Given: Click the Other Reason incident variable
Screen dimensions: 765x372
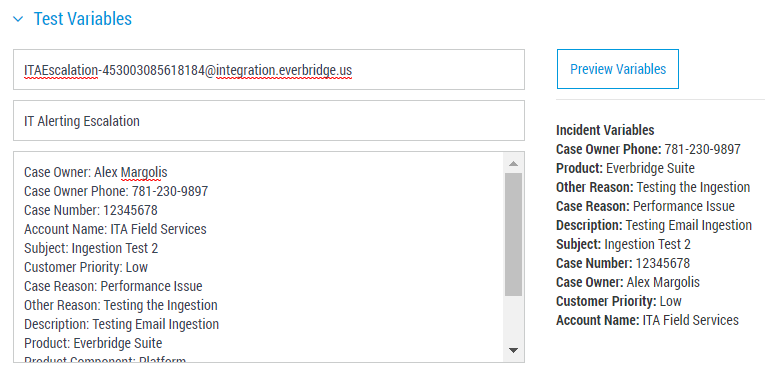Looking at the screenshot, I should pyautogui.click(x=653, y=187).
